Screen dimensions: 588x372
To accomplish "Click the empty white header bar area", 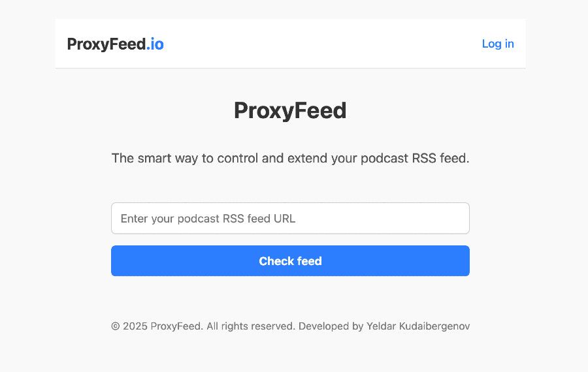I will pyautogui.click(x=320, y=44).
